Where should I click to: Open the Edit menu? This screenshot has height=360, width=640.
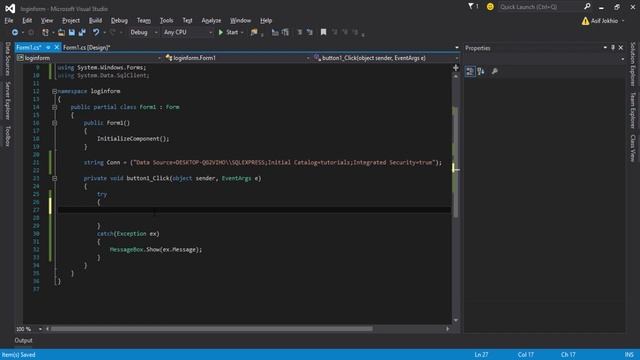tap(27, 20)
